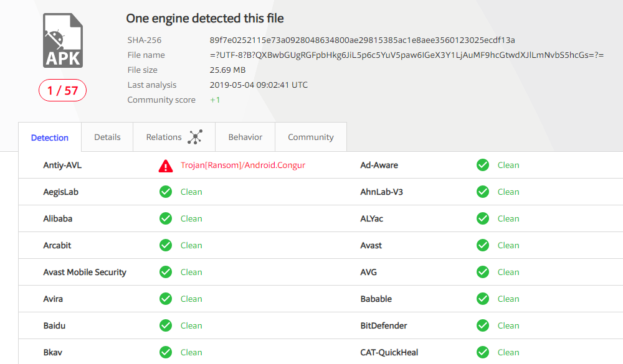Click the Baidu engine name
This screenshot has height=364, width=623.
[54, 325]
